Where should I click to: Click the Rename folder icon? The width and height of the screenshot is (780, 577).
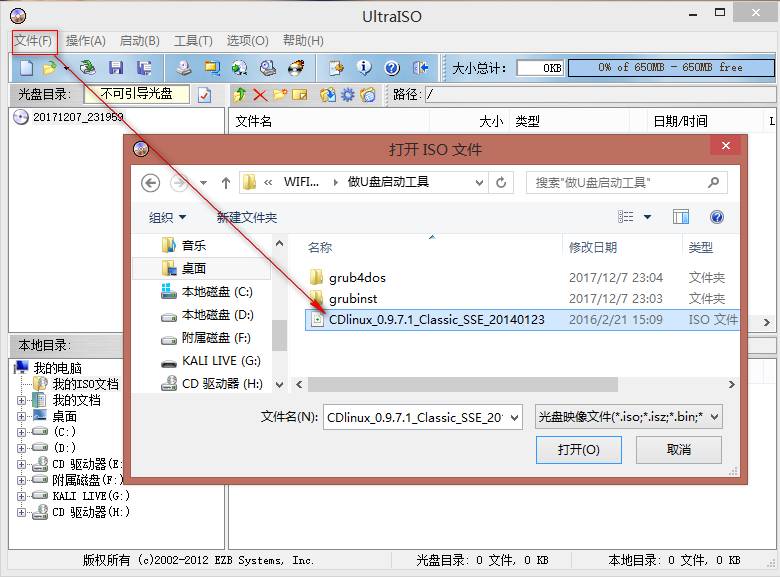(299, 95)
